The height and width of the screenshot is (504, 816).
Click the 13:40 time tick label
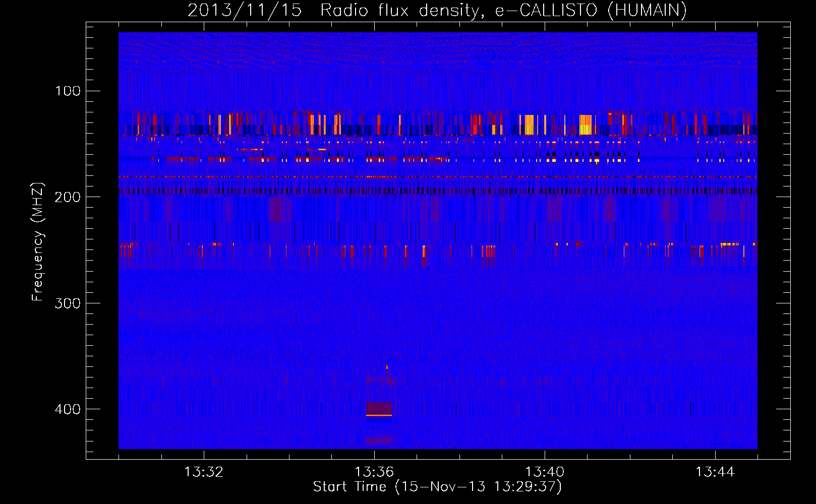pyautogui.click(x=545, y=472)
